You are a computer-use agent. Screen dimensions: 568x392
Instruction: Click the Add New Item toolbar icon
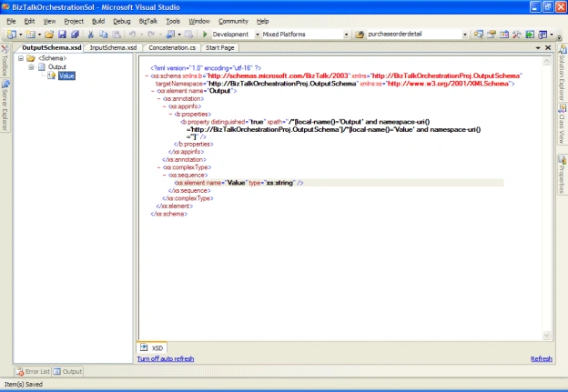tap(31, 35)
